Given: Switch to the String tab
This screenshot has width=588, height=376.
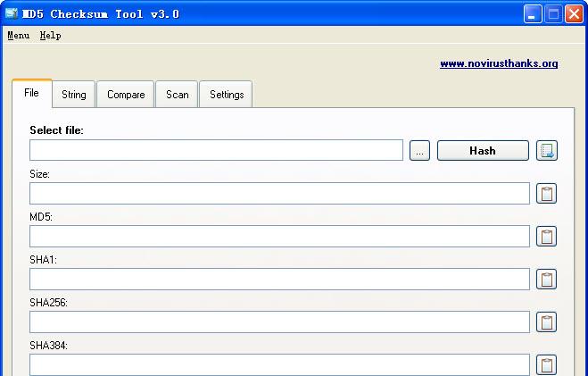Looking at the screenshot, I should (x=74, y=94).
